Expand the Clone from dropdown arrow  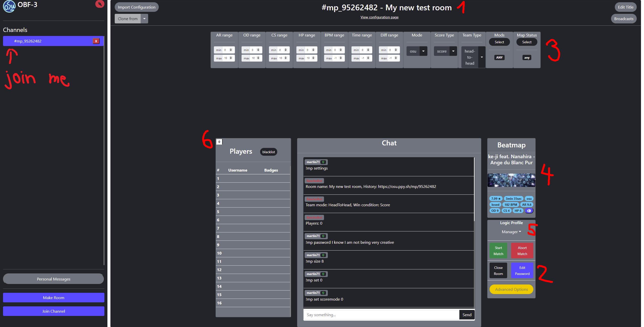144,19
